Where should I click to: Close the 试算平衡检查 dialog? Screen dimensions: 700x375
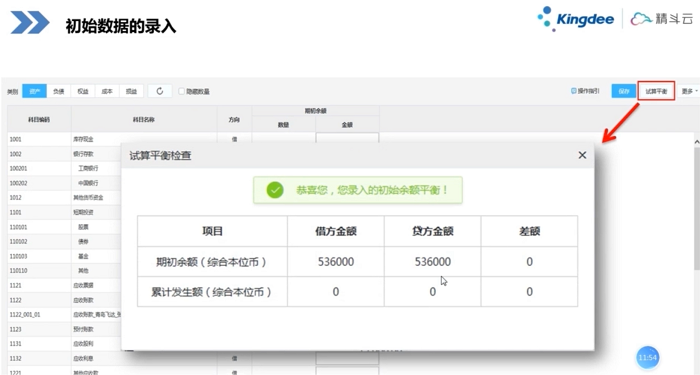pyautogui.click(x=582, y=155)
